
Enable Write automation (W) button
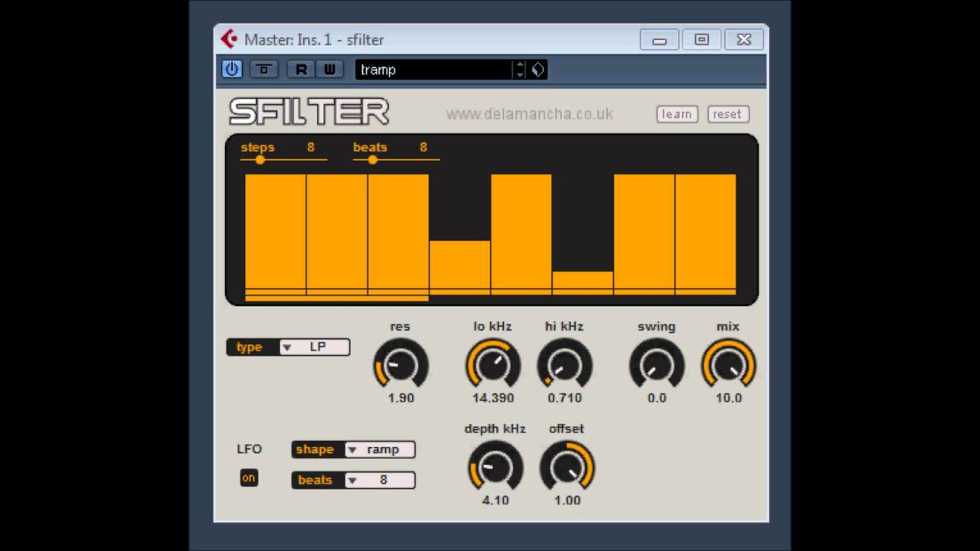coord(329,69)
